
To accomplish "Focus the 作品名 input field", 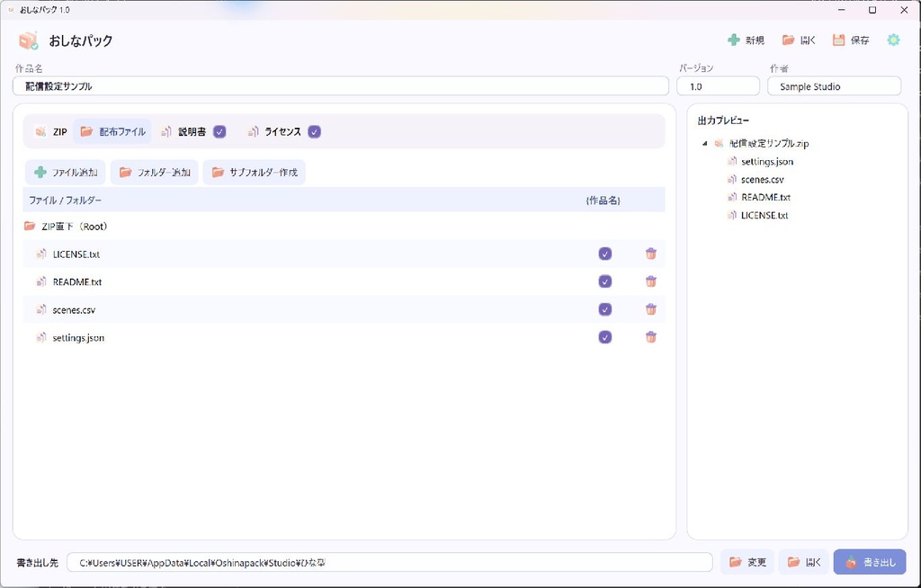I will 341,86.
